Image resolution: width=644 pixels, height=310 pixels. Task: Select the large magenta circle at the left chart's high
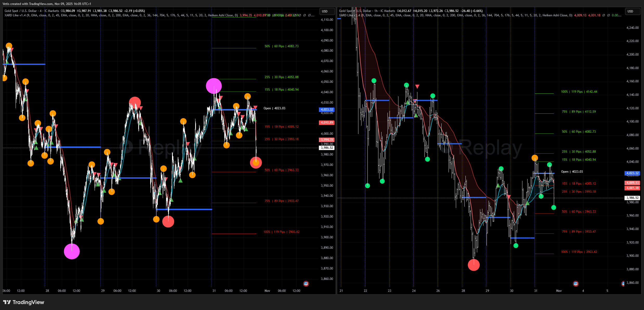214,86
